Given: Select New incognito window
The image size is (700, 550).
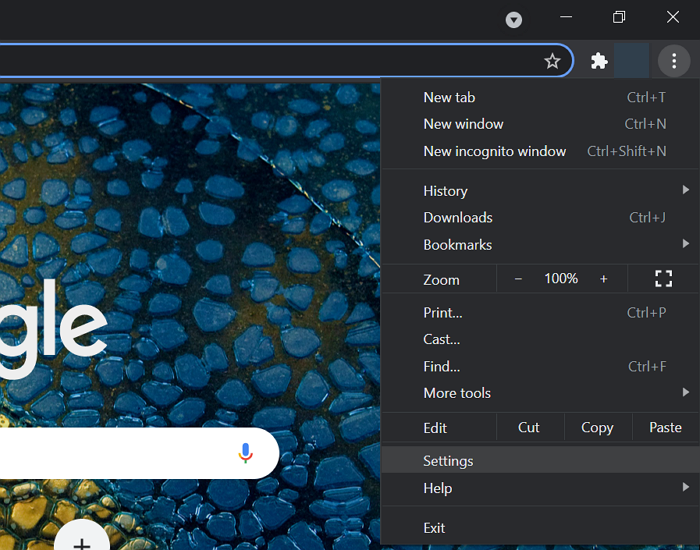Looking at the screenshot, I should pyautogui.click(x=494, y=151).
